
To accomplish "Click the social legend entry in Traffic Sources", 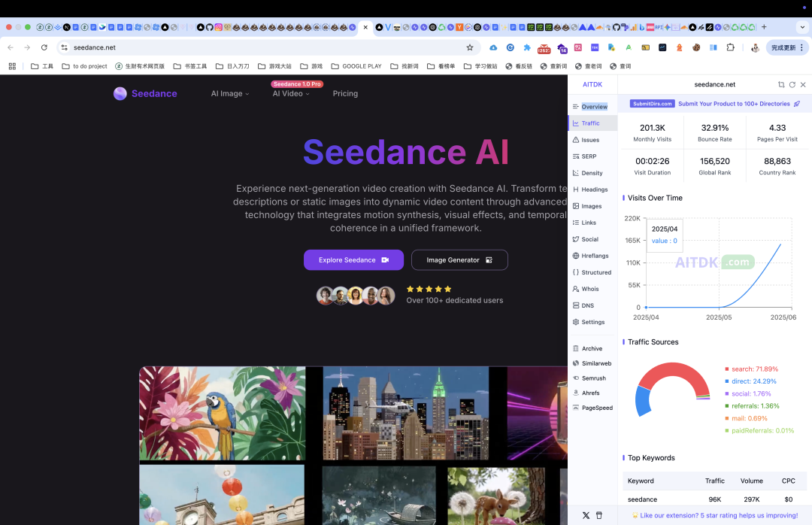I will 748,394.
